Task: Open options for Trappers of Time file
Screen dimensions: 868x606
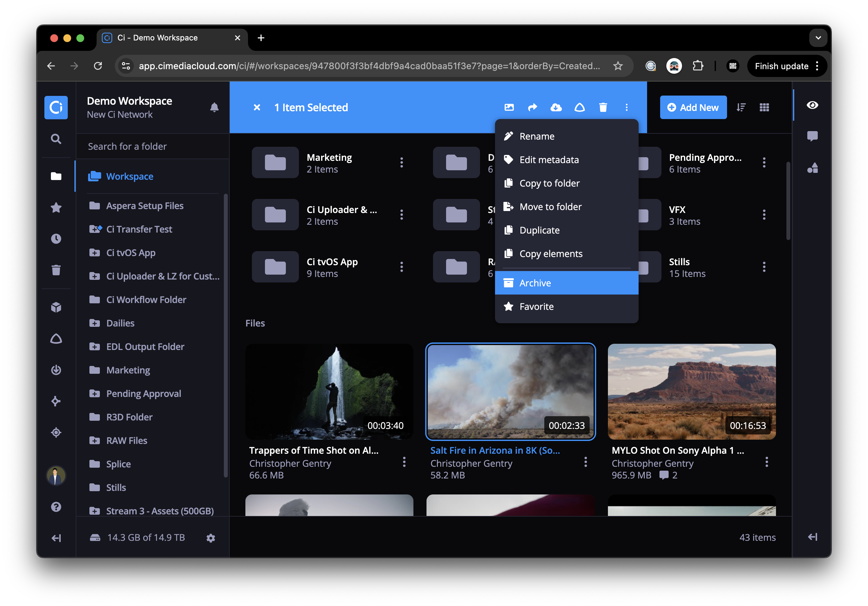Action: coord(404,462)
